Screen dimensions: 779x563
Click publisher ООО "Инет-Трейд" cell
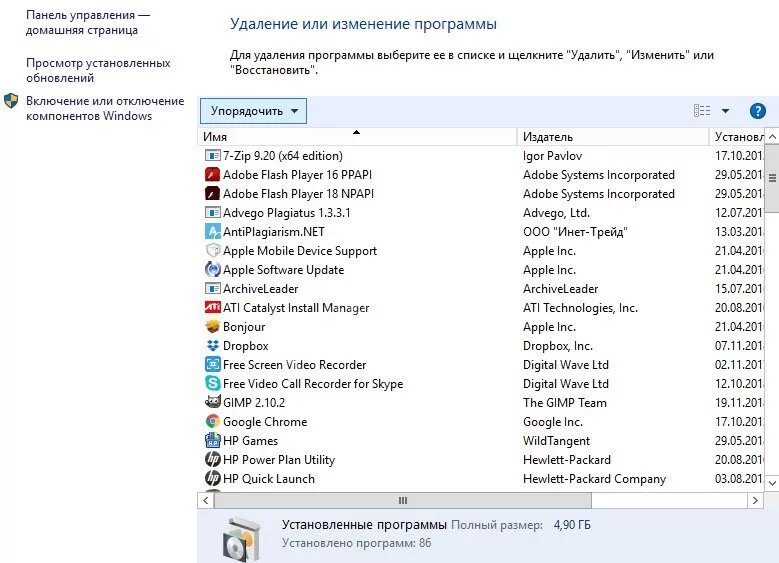tap(575, 232)
